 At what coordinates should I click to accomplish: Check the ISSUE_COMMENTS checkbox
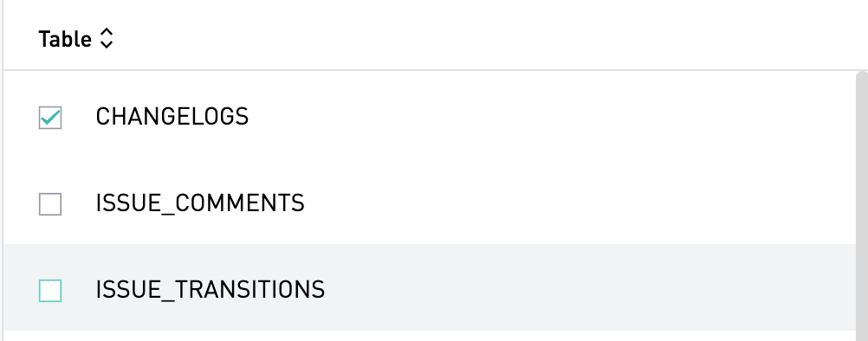pos(50,204)
